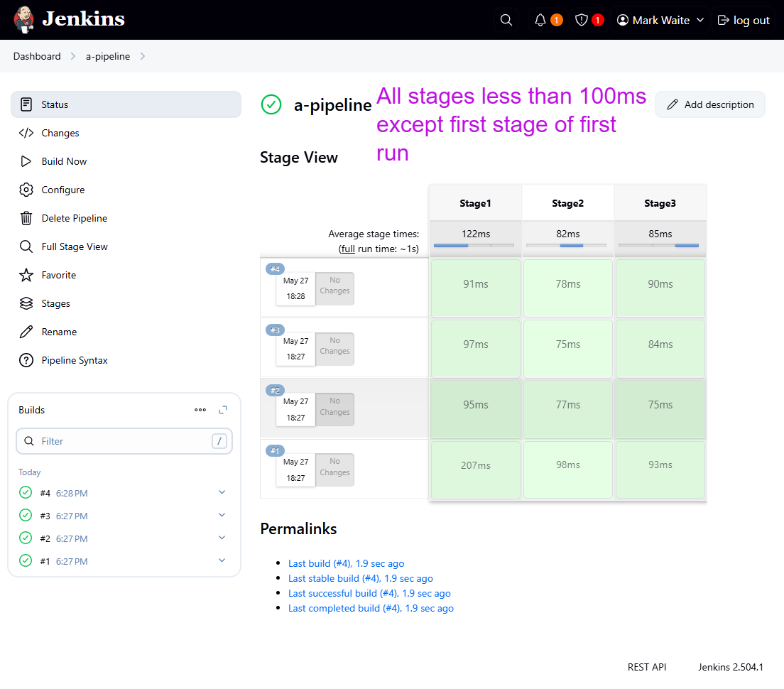Click the log out link
This screenshot has width=784, height=689.
(x=744, y=20)
